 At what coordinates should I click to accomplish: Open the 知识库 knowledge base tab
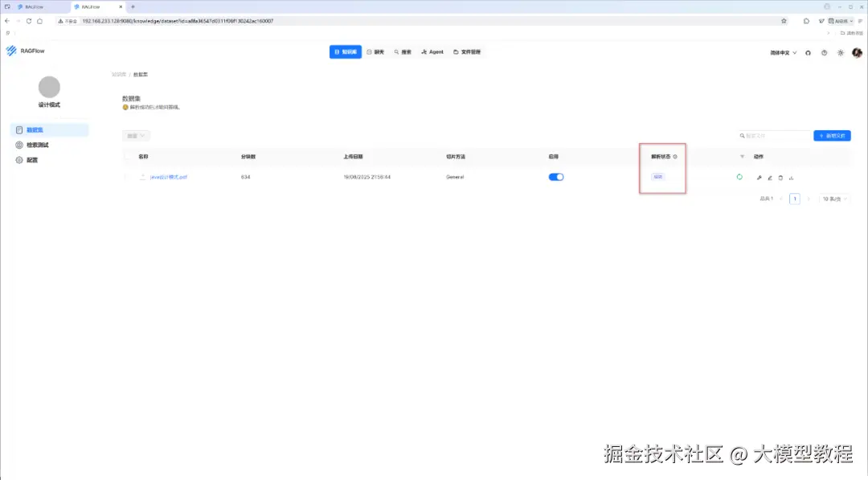[x=346, y=52]
